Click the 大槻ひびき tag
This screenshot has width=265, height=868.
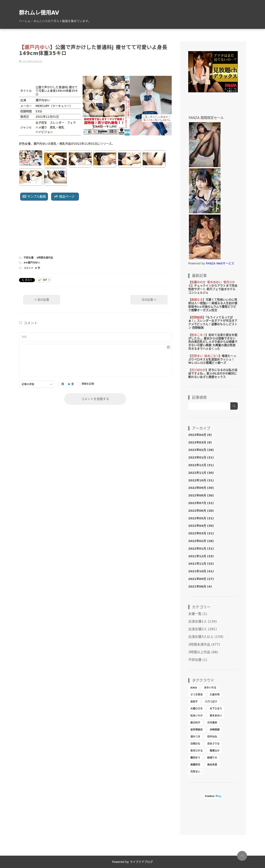pos(196,709)
